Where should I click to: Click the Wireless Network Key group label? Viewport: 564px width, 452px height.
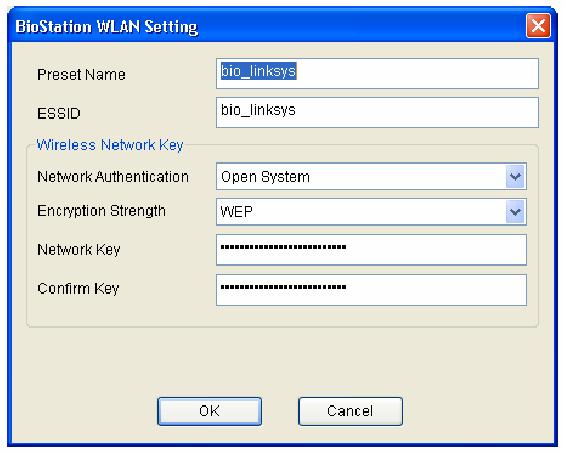click(x=110, y=145)
